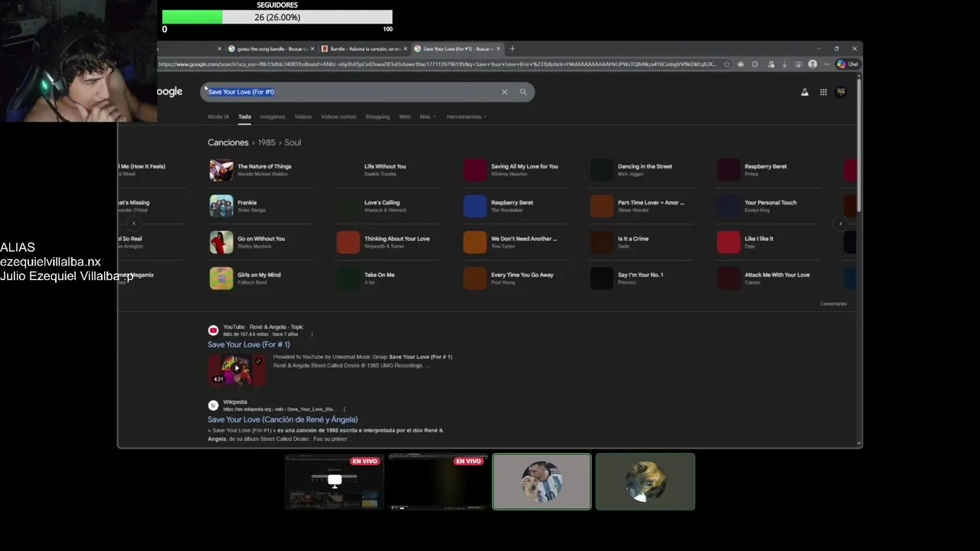The width and height of the screenshot is (980, 551).
Task: Select song 'Dancing in the Street'
Action: (641, 169)
